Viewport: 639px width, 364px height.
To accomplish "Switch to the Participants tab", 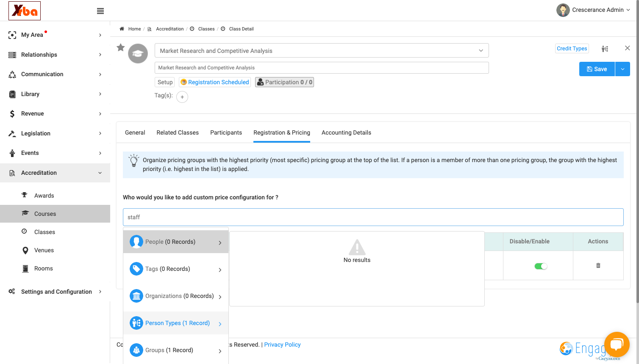I will click(x=226, y=132).
